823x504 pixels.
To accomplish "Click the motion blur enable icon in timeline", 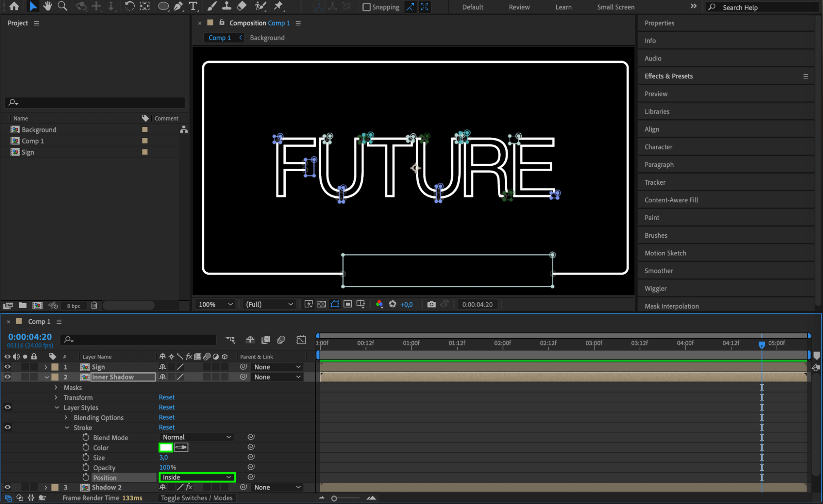I will point(281,340).
